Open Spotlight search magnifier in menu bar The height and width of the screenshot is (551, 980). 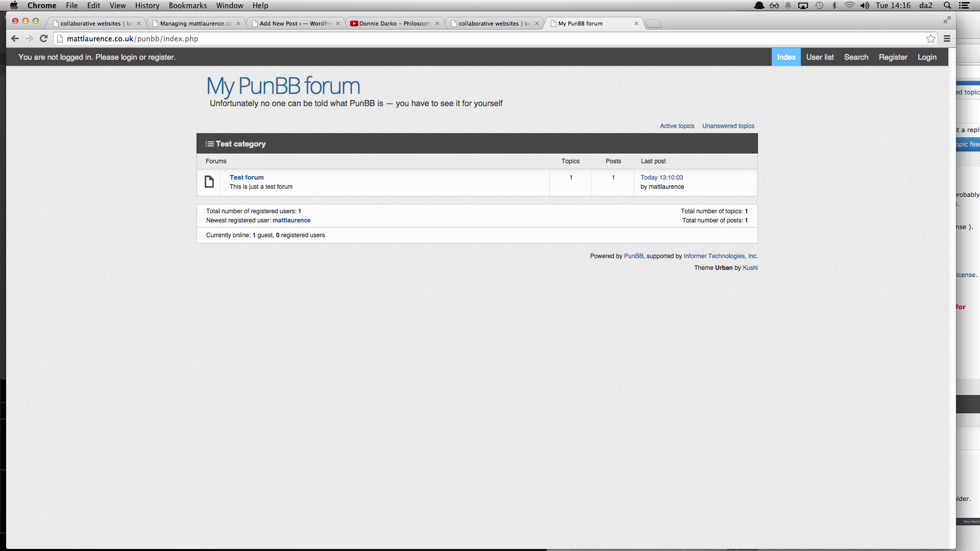[x=947, y=6]
